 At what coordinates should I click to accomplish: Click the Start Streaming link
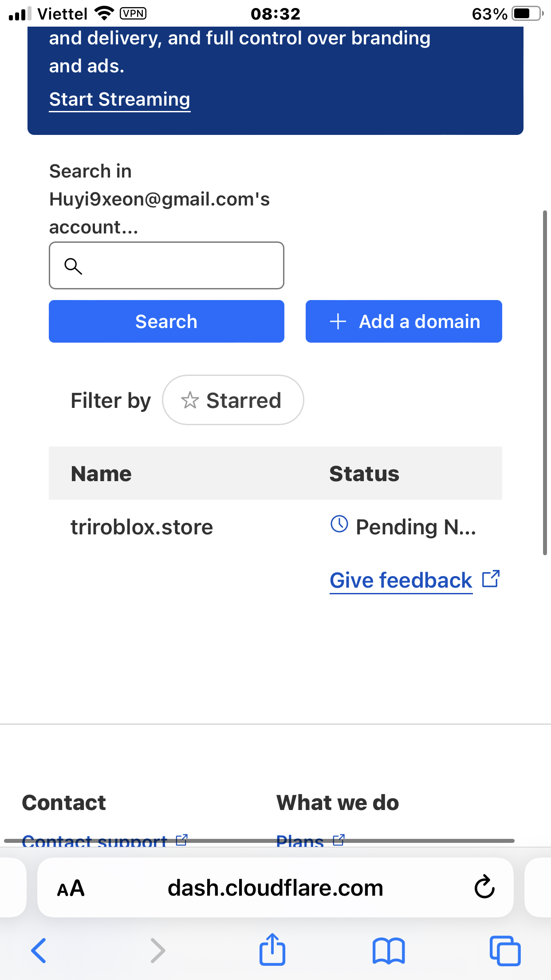click(x=120, y=99)
